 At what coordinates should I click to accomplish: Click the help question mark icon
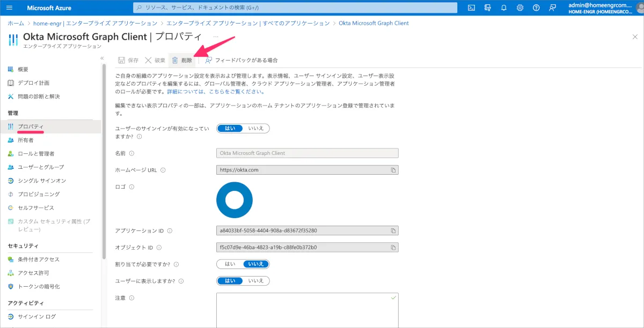536,8
